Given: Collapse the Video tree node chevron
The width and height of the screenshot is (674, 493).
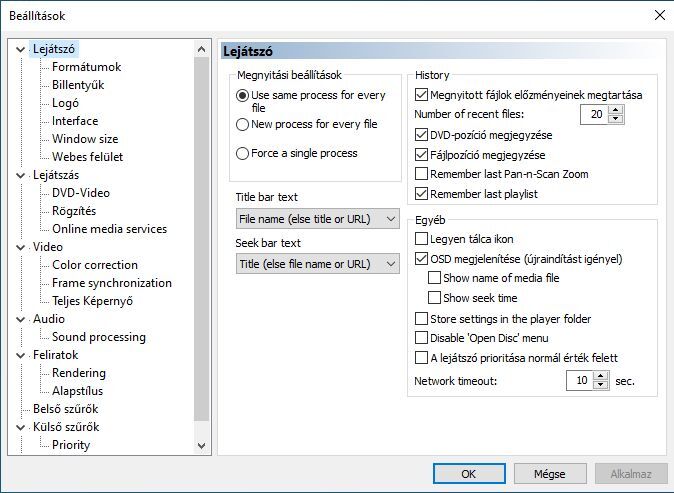Looking at the screenshot, I should (20, 247).
